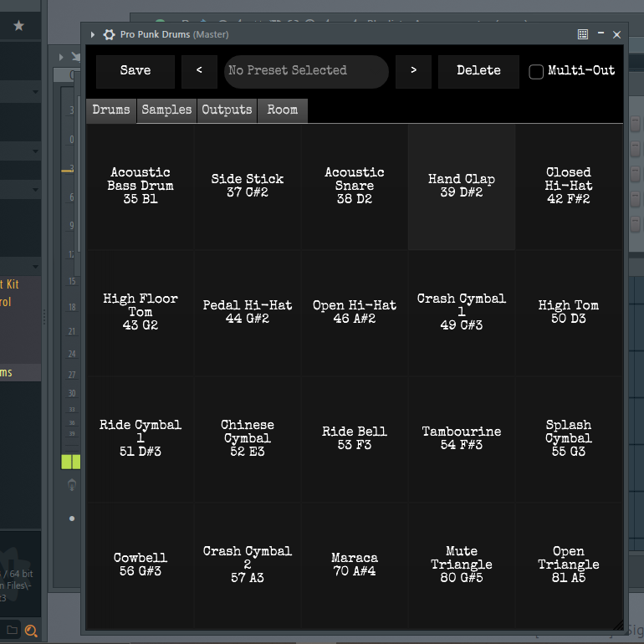Switch to the Room tab
644x644 pixels.
point(283,110)
